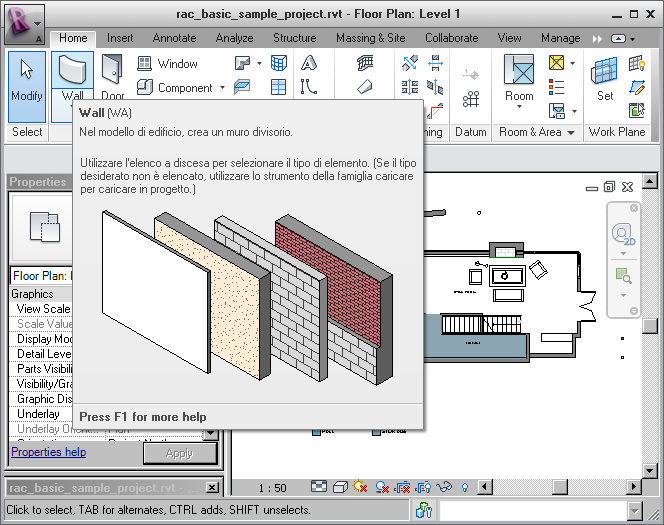Click the Apply button
Image resolution: width=664 pixels, height=525 pixels.
pos(180,454)
